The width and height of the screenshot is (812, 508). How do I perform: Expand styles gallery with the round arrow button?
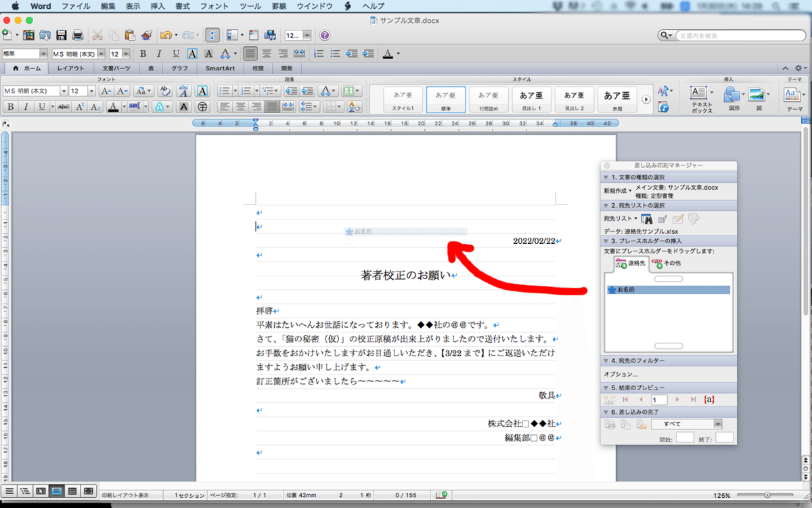click(646, 99)
